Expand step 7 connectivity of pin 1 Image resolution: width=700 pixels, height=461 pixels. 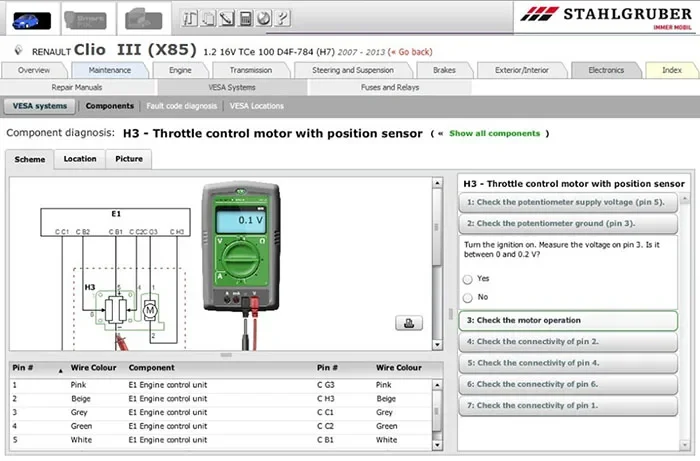pyautogui.click(x=568, y=406)
